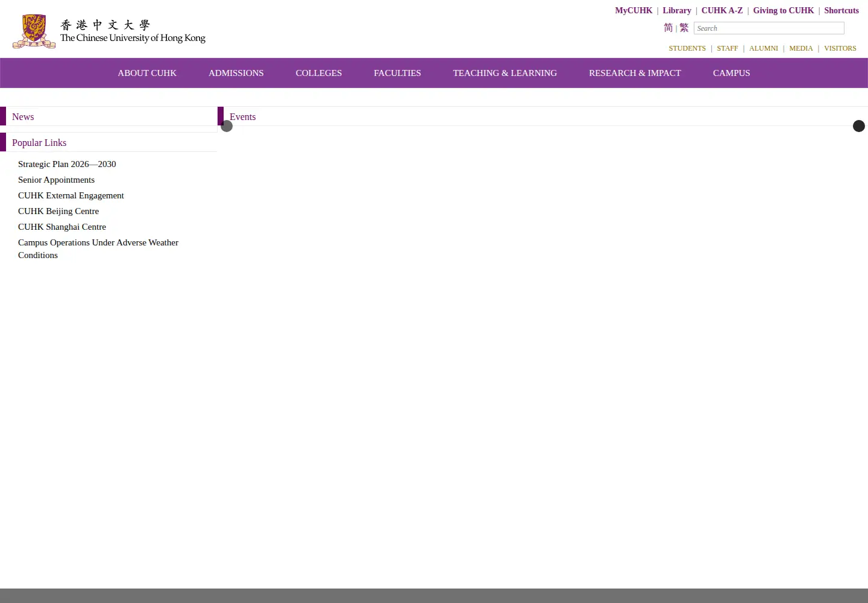This screenshot has height=603, width=868.
Task: Open CUHK Shanghai Centre link
Action: (x=62, y=227)
